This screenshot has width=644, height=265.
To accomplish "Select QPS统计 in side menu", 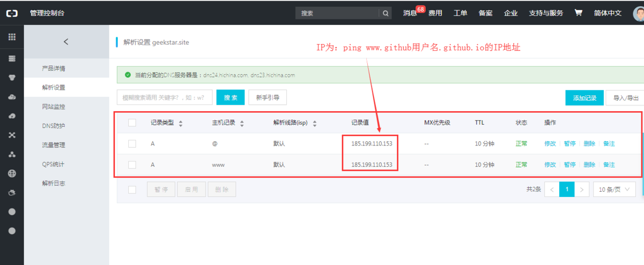I will tap(66, 164).
